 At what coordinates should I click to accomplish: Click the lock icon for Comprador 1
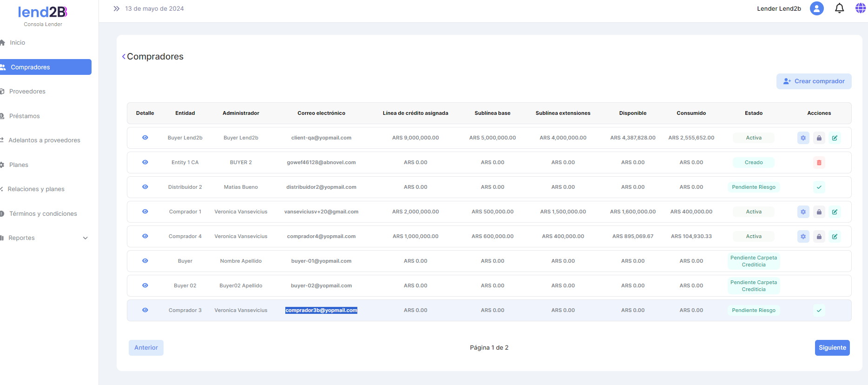coord(819,212)
